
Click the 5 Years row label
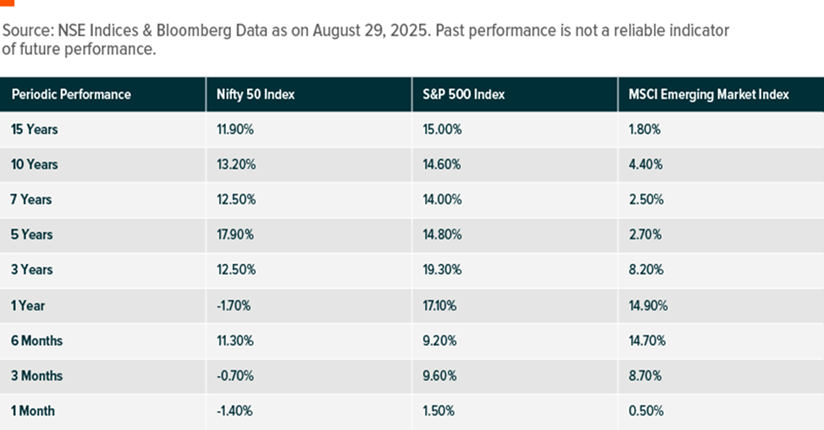(x=32, y=234)
